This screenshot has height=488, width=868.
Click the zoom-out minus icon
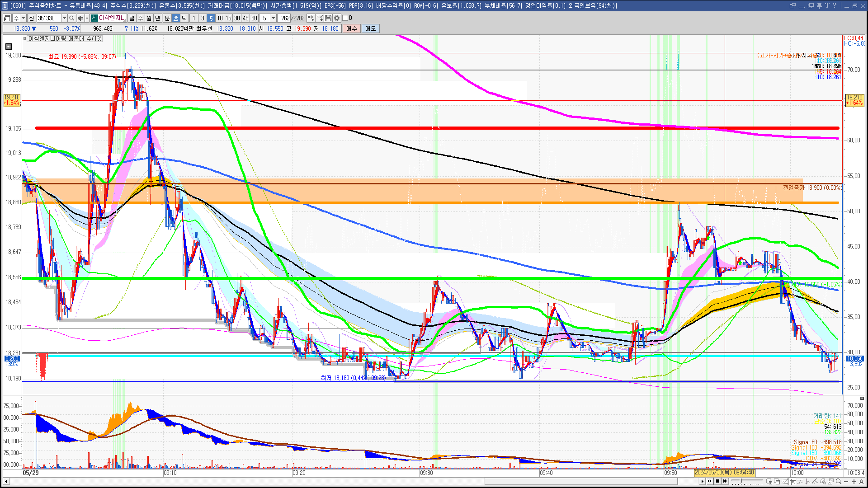pos(846,481)
